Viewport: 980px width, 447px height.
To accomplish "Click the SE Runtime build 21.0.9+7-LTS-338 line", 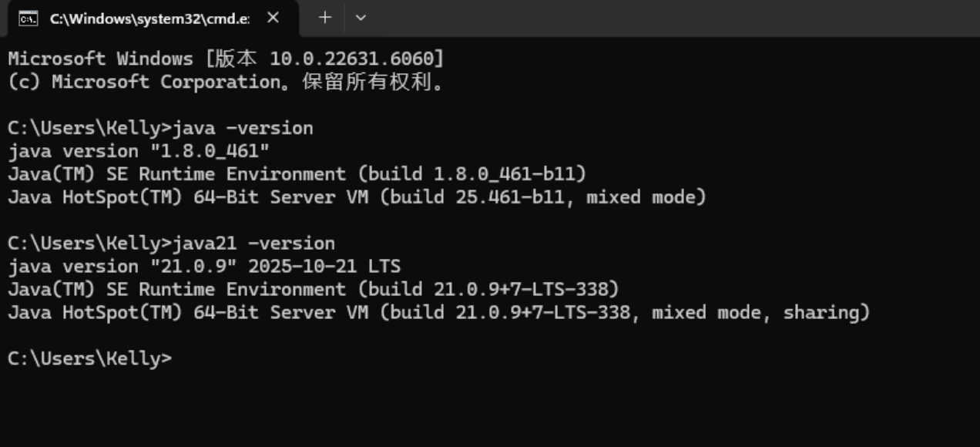I will click(314, 290).
